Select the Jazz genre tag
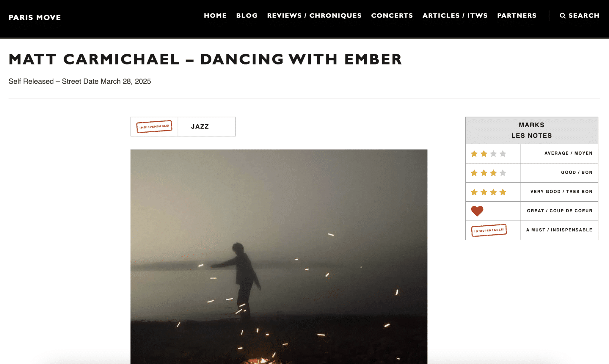The height and width of the screenshot is (364, 609). (x=200, y=127)
